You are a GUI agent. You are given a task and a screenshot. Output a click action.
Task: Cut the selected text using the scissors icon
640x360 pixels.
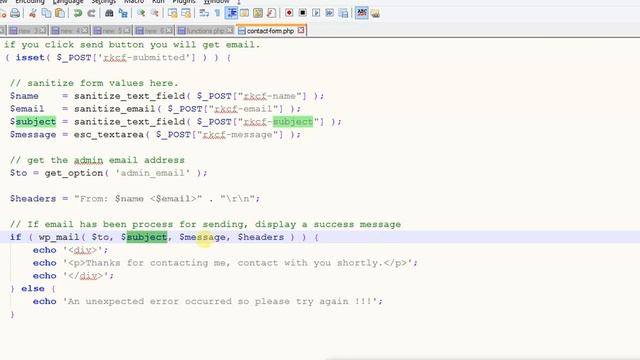click(33, 13)
